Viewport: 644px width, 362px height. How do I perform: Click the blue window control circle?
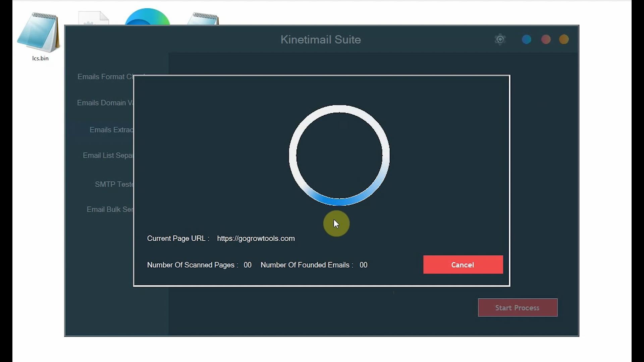[x=526, y=39]
